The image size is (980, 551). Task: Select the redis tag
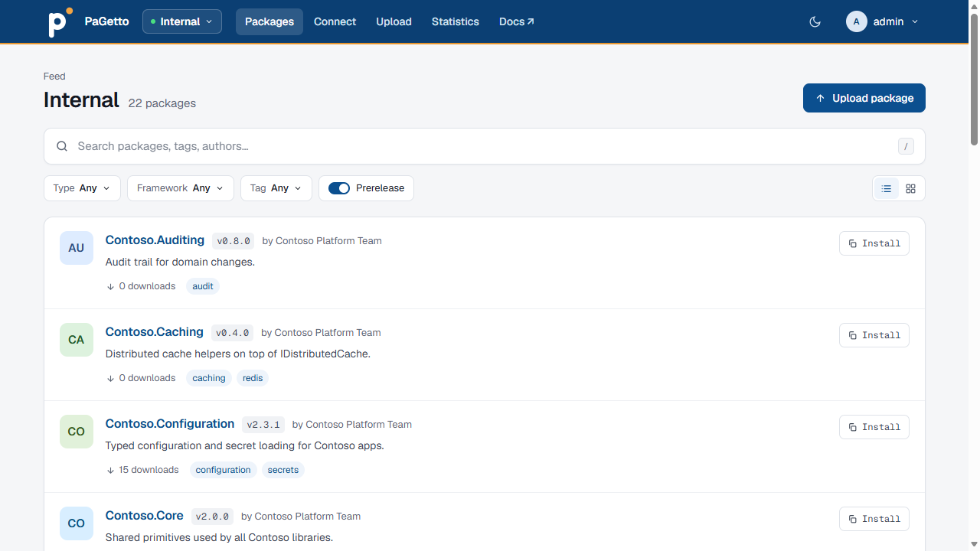tap(253, 378)
